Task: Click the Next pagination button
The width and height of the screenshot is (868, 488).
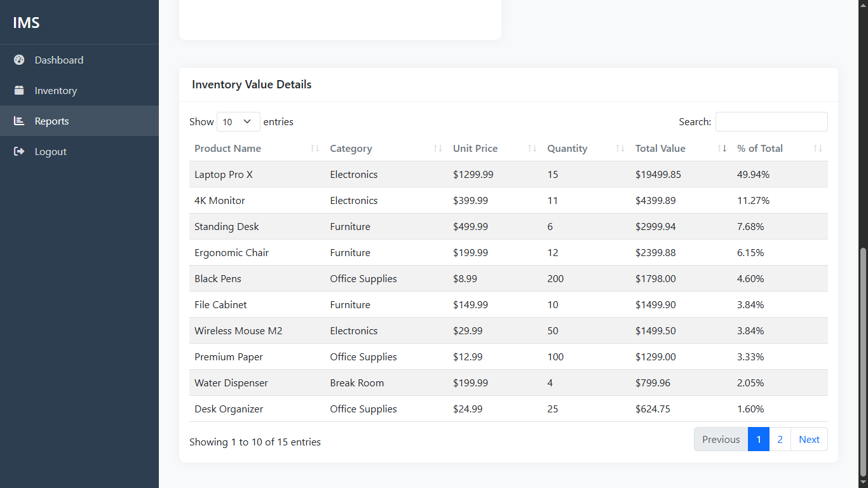Action: click(x=809, y=440)
